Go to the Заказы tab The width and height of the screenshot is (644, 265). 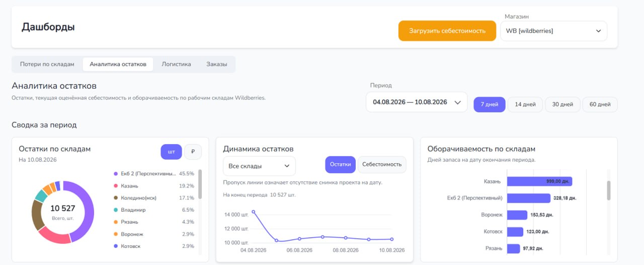(x=217, y=64)
